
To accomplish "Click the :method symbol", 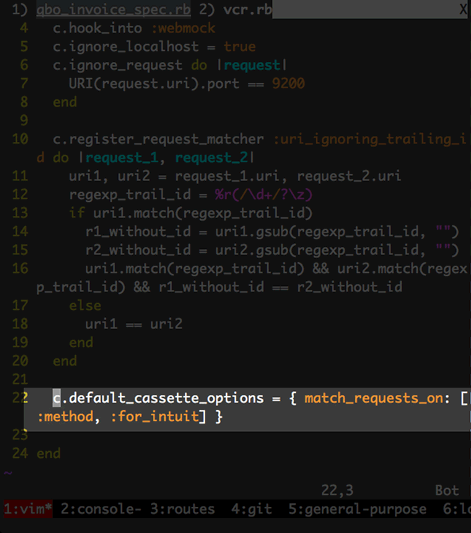I will 65,416.
